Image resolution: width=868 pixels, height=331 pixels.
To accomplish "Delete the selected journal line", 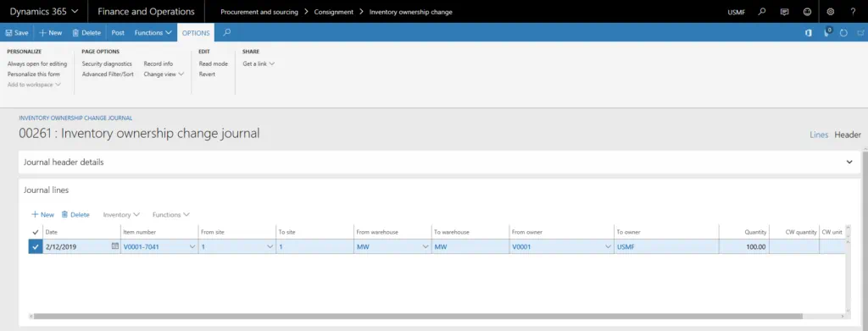I will click(75, 214).
